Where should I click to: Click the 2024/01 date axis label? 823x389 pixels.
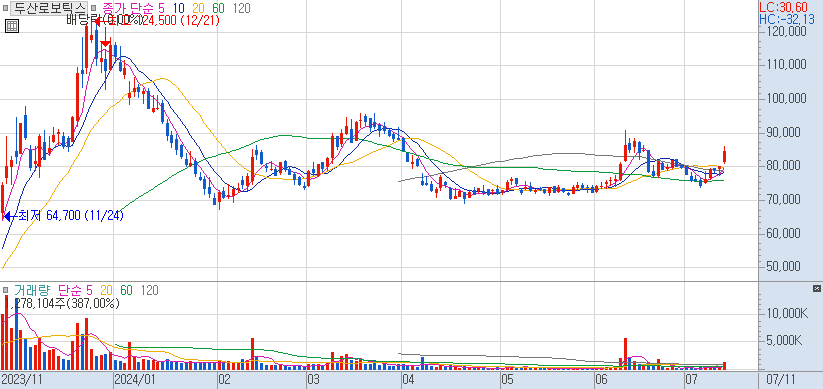(136, 380)
